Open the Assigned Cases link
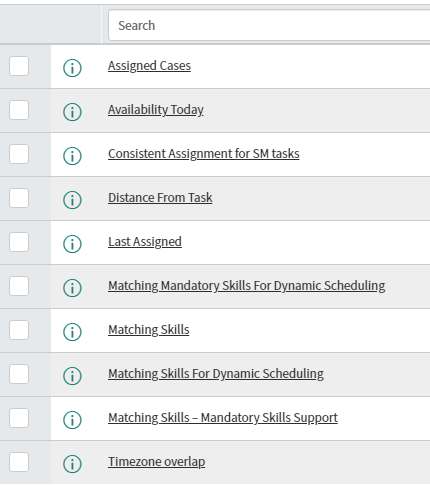430x486 pixels. [x=149, y=66]
